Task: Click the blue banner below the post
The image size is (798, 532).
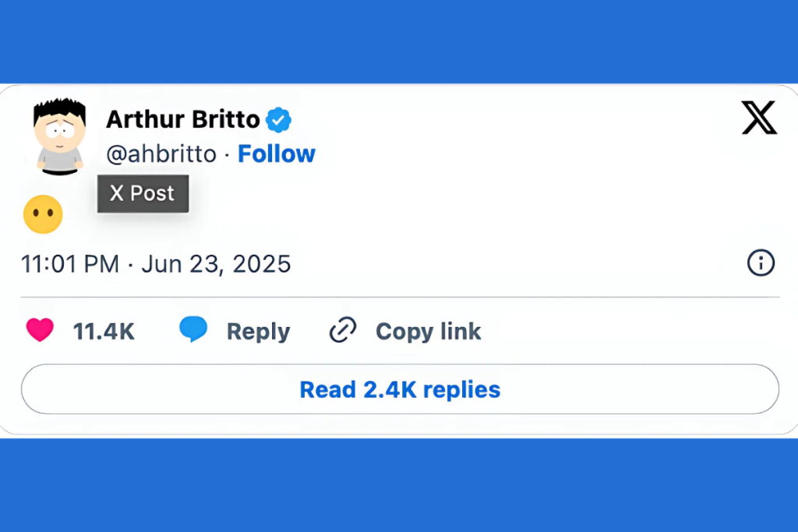Action: (399, 484)
